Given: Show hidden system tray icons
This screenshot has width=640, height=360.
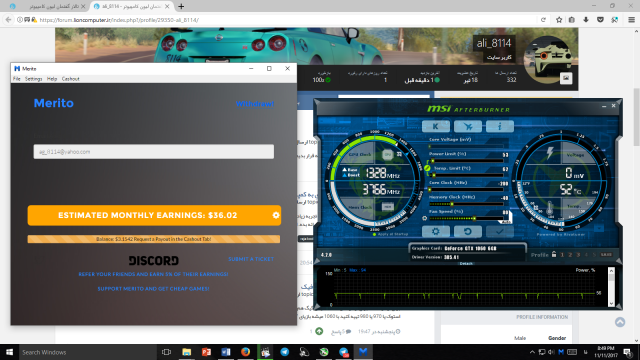Looking at the screenshot, I should click(x=532, y=352).
